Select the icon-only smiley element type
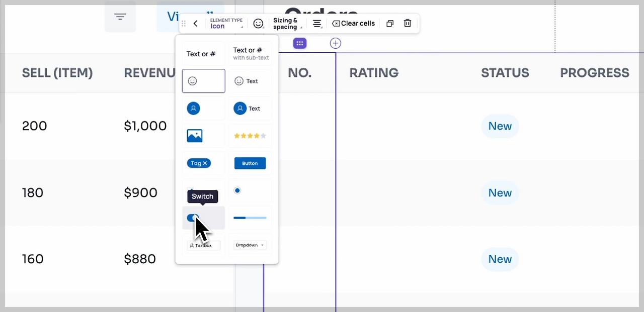Image resolution: width=644 pixels, height=312 pixels. pyautogui.click(x=203, y=81)
